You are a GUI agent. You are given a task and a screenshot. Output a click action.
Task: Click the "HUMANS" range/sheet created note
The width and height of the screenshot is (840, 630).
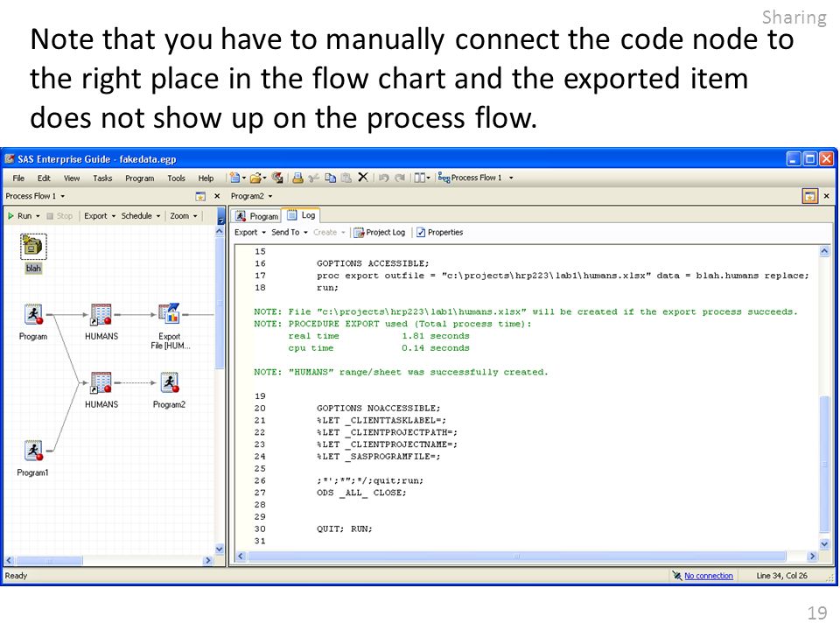click(x=402, y=373)
